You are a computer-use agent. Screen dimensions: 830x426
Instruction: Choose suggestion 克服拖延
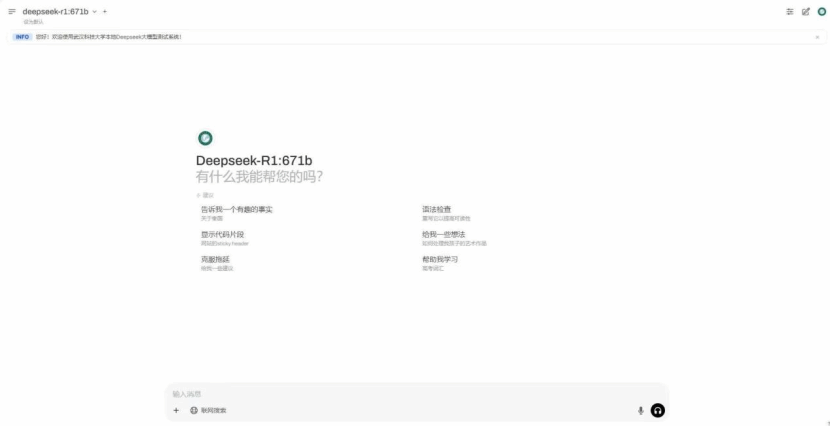tap(217, 263)
